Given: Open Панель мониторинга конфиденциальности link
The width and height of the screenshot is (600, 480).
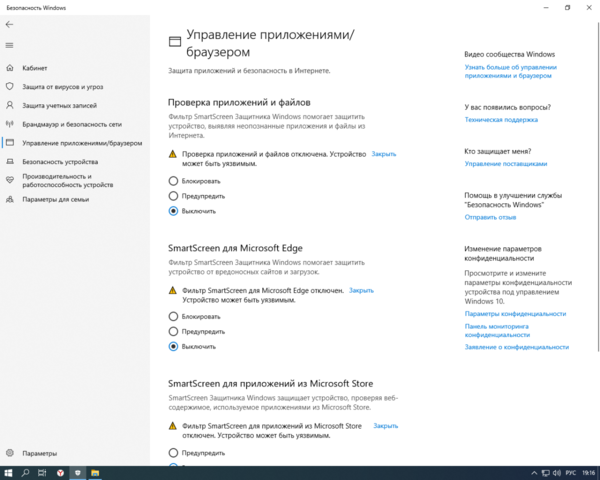Looking at the screenshot, I should pyautogui.click(x=497, y=330).
